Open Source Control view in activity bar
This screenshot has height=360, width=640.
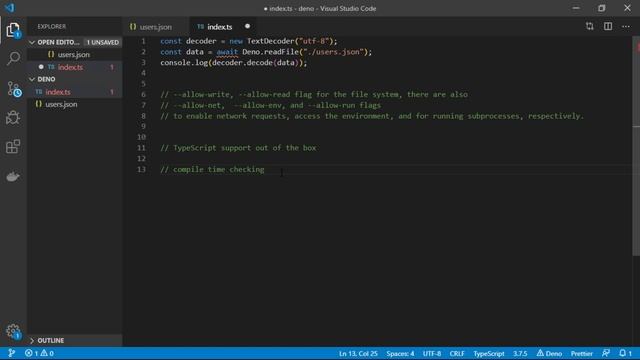[13, 89]
